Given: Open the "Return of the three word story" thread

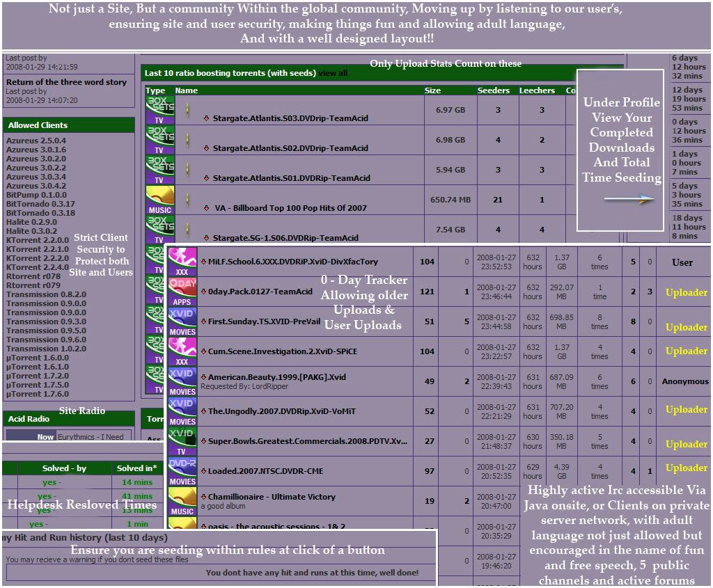Looking at the screenshot, I should 66,82.
